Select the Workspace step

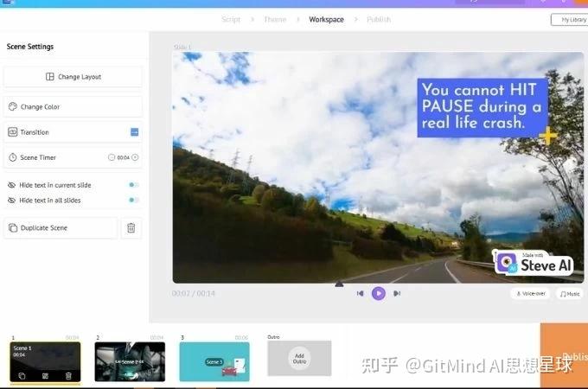pyautogui.click(x=326, y=20)
